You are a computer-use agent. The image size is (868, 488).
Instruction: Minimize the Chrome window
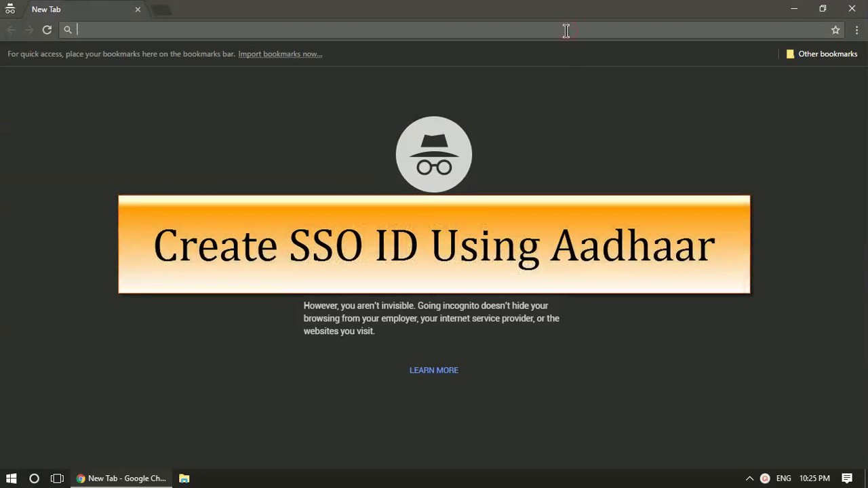coord(794,9)
